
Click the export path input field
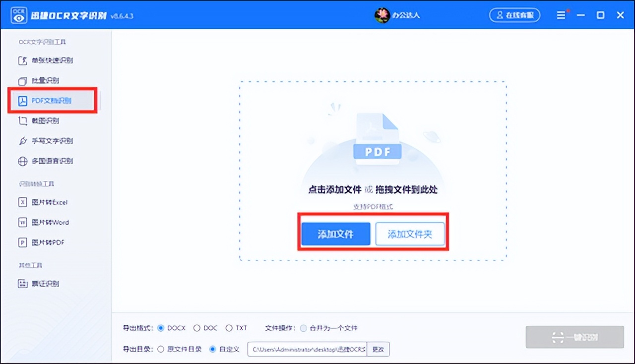(308, 349)
